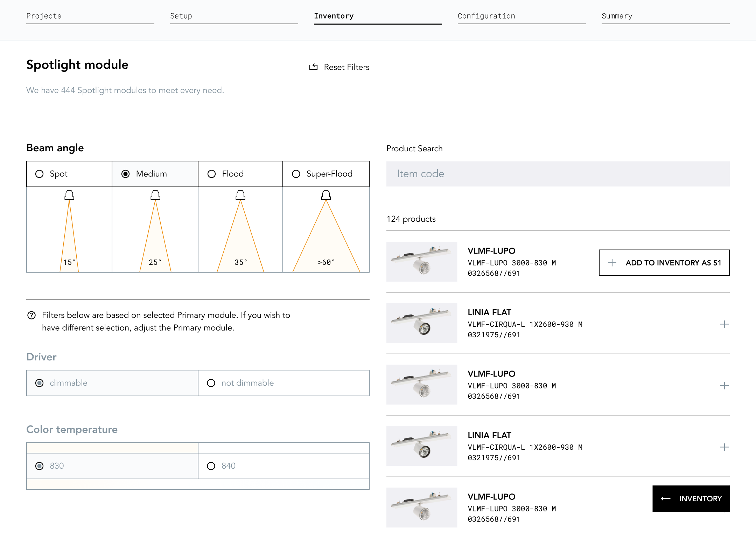Choose the Flood beam angle
Viewport: 756px width, 538px height.
tap(240, 174)
